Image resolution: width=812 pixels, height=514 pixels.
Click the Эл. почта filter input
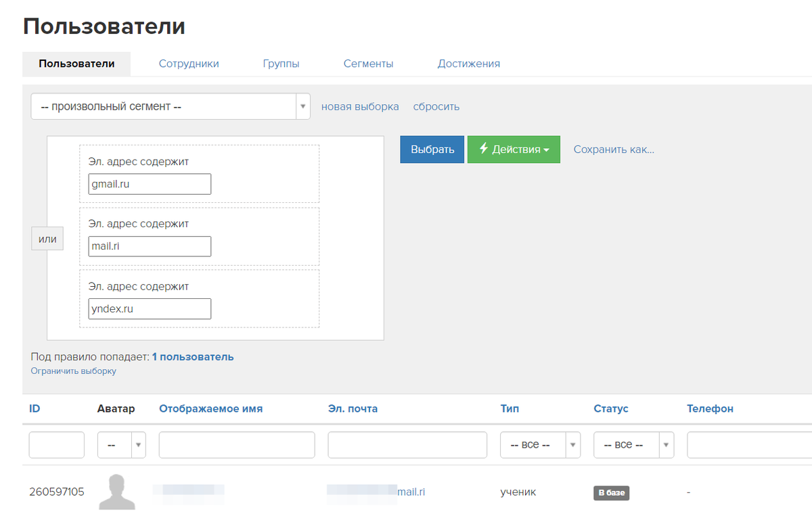pyautogui.click(x=407, y=445)
